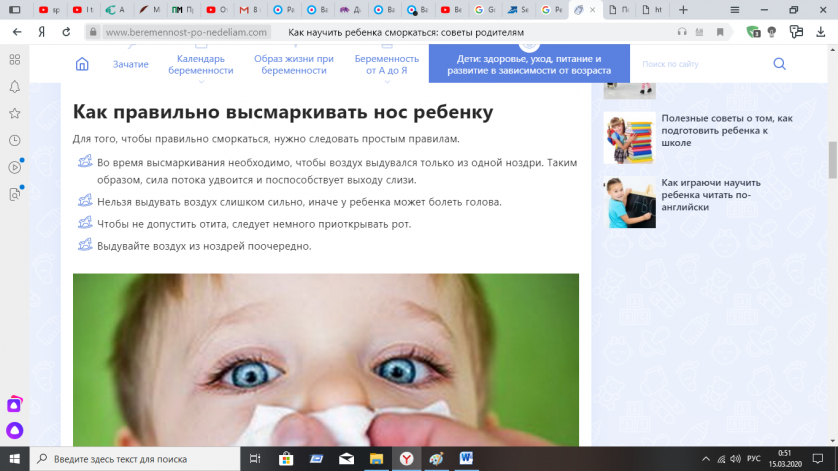Open the Mail app on taskbar
Viewport: 838px width, 471px height.
(346, 459)
